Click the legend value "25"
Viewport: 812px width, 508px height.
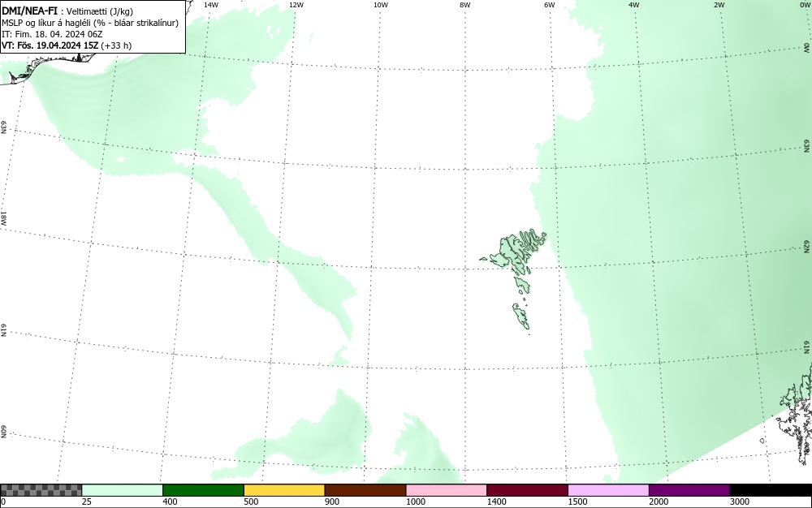click(x=87, y=502)
